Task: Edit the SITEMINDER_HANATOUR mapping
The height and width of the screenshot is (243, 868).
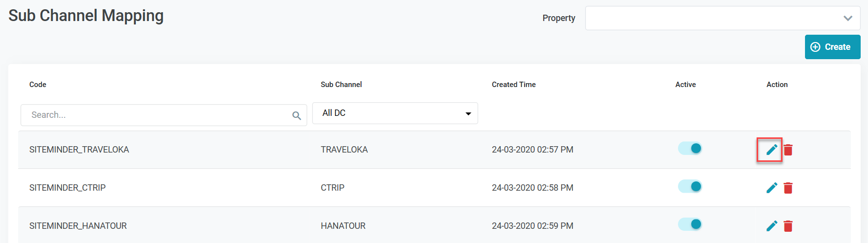Action: click(x=771, y=226)
